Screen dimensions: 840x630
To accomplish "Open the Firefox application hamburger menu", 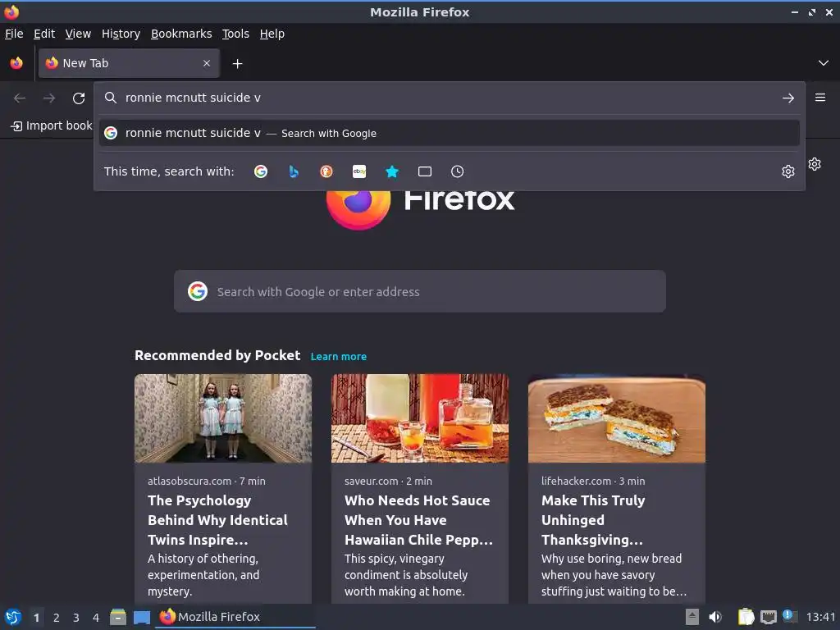I will [x=820, y=98].
